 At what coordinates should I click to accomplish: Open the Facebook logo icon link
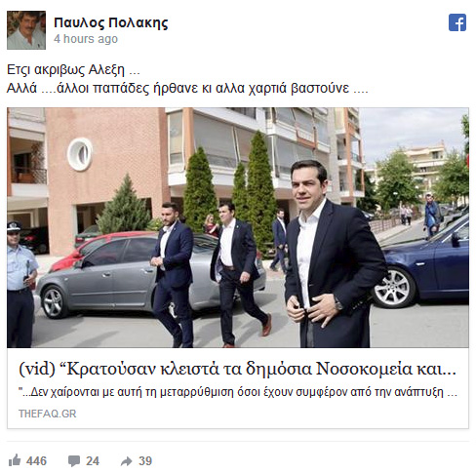457,22
